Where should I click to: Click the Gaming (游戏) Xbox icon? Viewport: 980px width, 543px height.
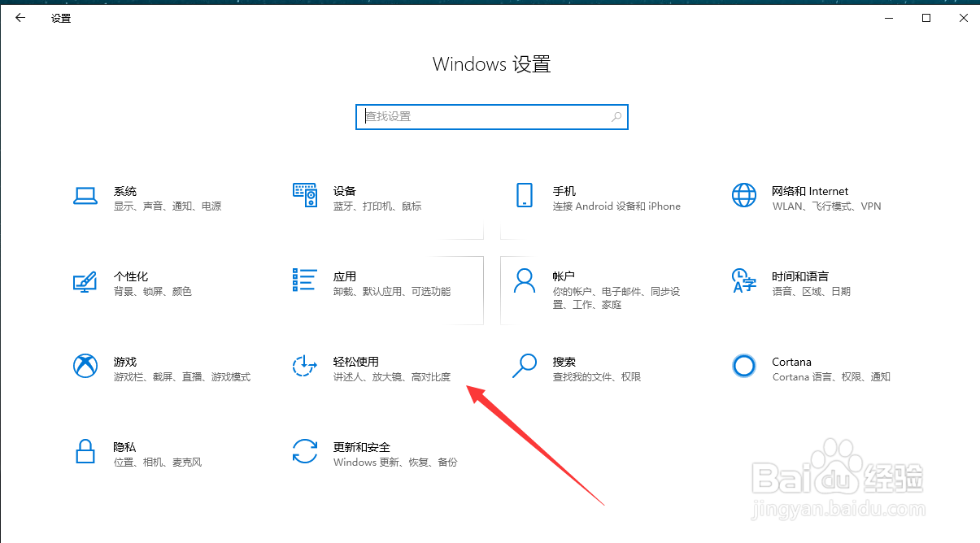click(x=85, y=367)
